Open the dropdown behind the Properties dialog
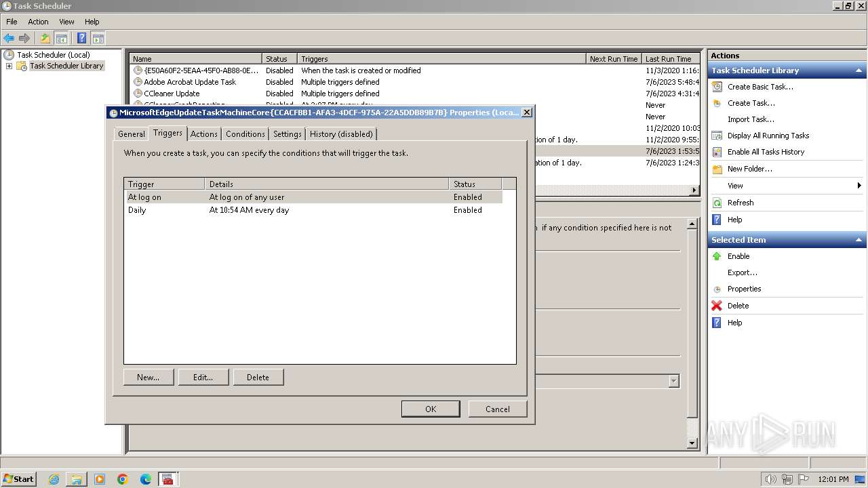 [x=673, y=381]
